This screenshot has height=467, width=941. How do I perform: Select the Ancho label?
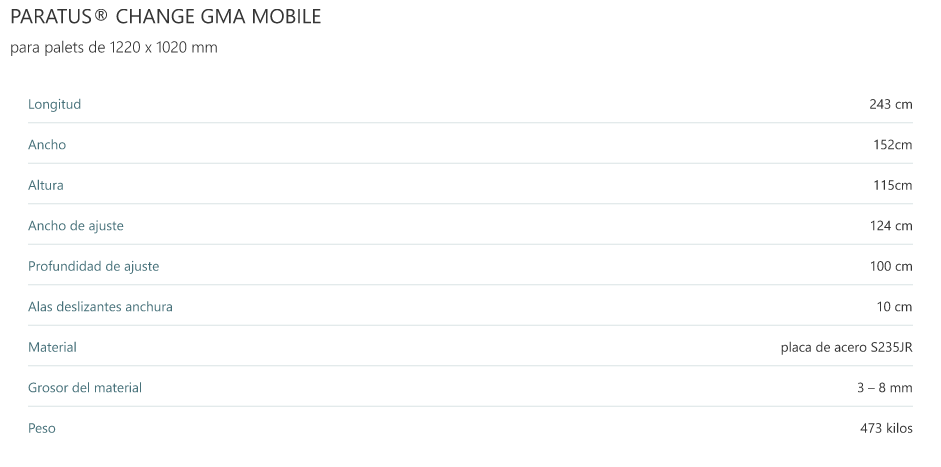click(47, 145)
